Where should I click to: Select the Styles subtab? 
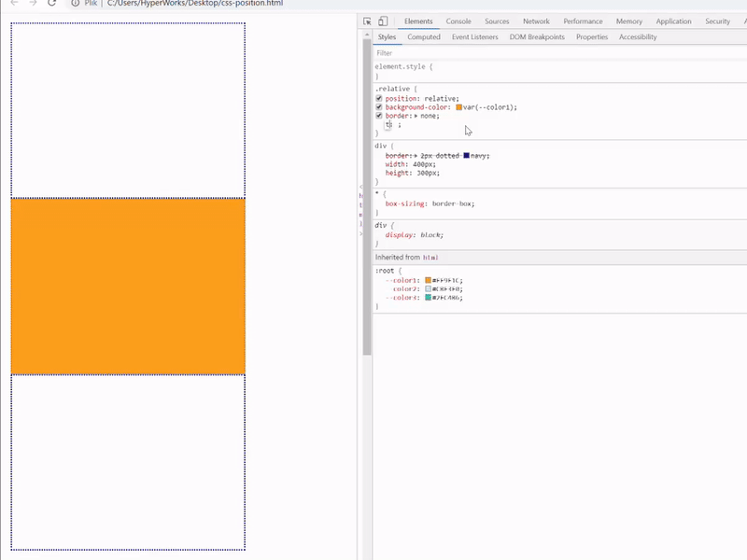tap(387, 37)
